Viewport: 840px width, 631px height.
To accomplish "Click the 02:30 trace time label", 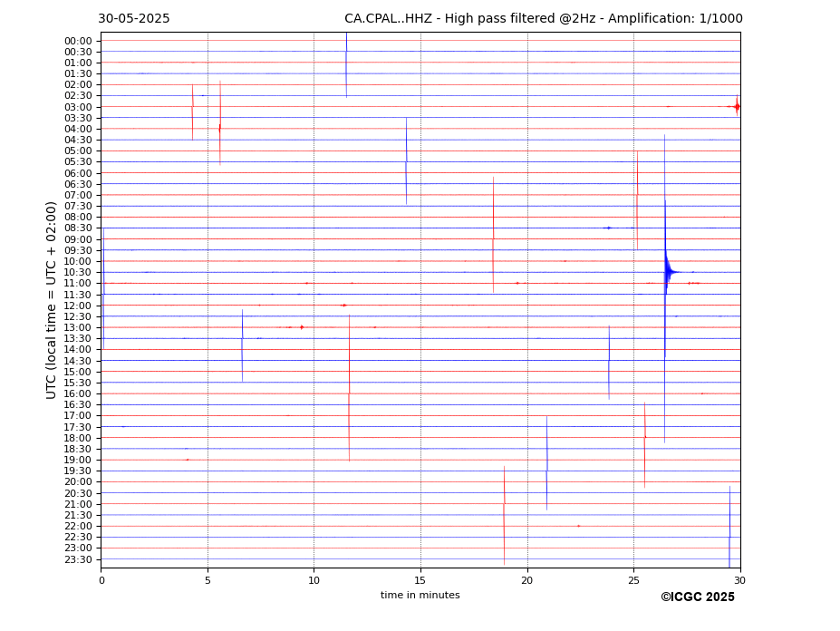I will pyautogui.click(x=78, y=96).
